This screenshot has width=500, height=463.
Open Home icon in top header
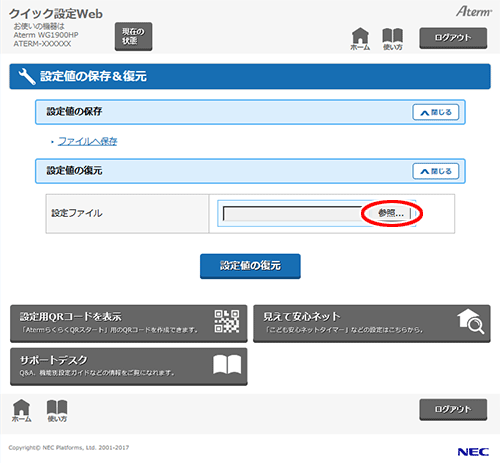360,38
